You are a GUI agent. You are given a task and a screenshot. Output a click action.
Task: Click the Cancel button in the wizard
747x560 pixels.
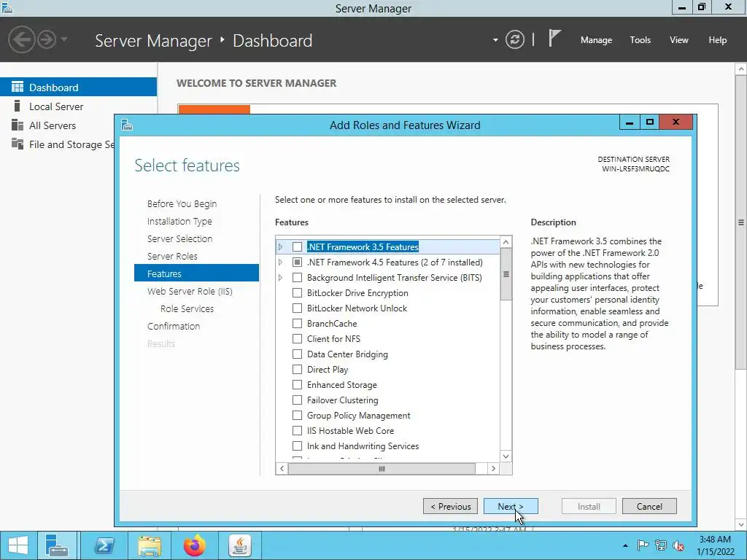649,506
